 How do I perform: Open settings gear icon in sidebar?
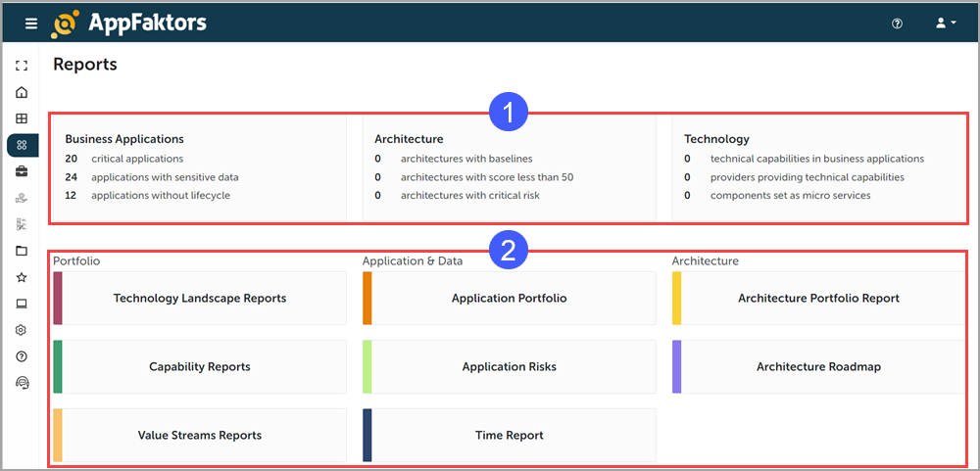(22, 330)
